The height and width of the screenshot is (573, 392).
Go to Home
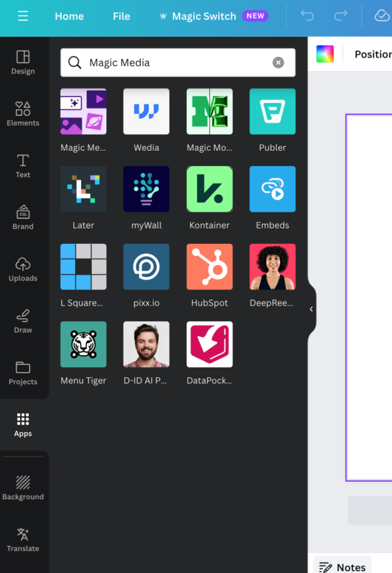(x=70, y=16)
